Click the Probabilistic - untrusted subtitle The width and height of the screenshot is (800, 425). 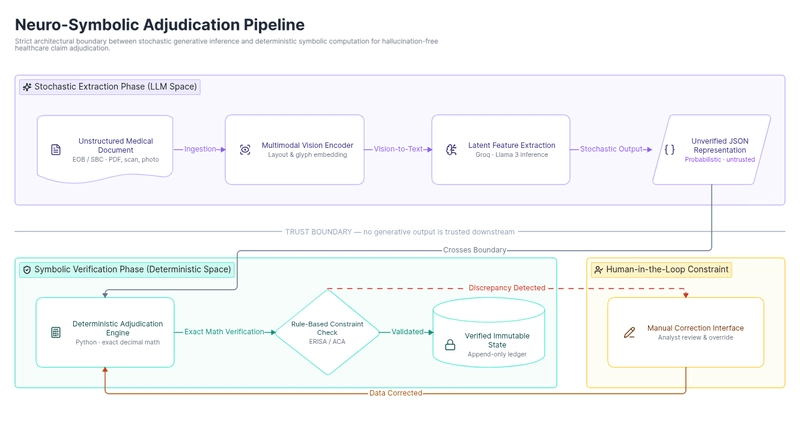point(720,160)
